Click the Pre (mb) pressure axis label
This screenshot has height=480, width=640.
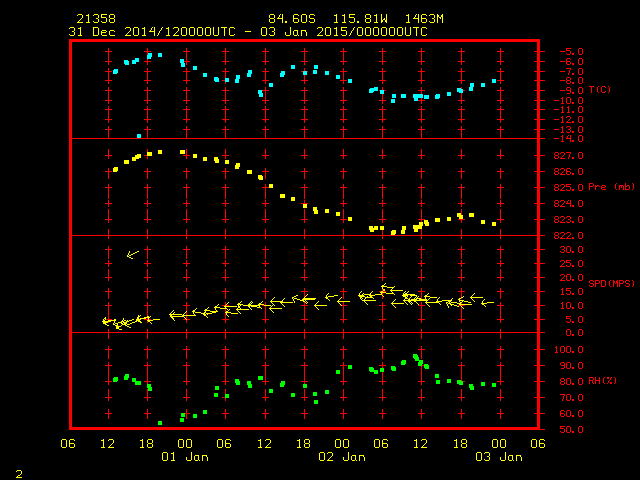[611, 187]
